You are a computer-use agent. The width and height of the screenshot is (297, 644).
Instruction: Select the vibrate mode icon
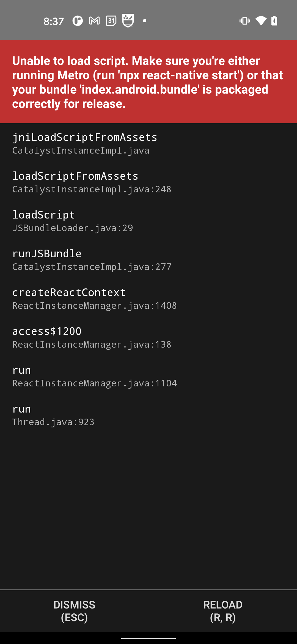tap(244, 20)
